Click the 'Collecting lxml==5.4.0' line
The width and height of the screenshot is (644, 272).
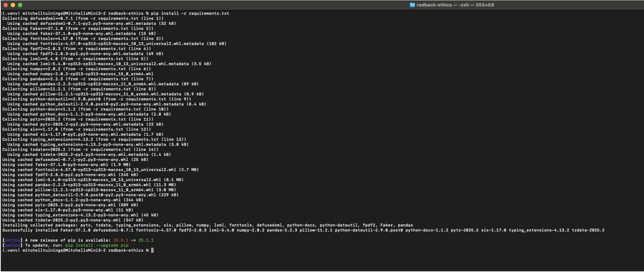click(75, 59)
